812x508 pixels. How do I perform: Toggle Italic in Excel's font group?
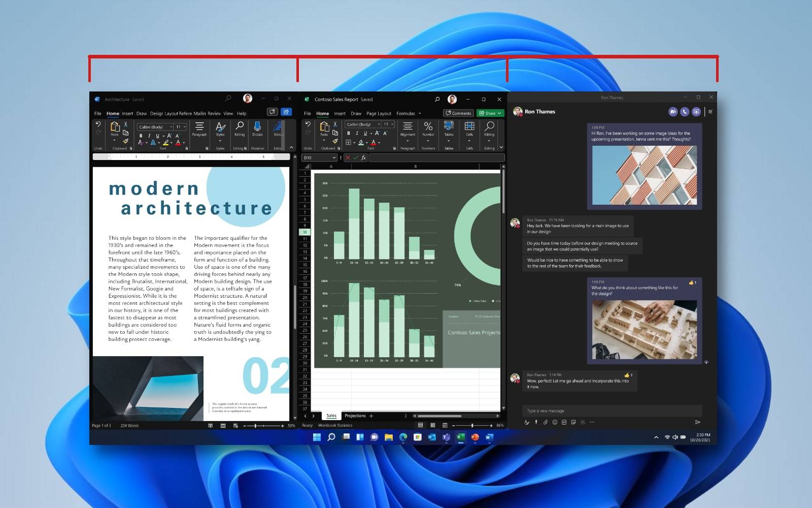pos(357,134)
